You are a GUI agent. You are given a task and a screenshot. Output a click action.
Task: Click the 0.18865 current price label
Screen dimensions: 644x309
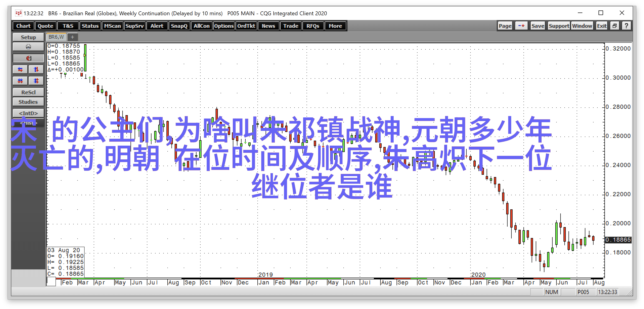[x=618, y=240]
